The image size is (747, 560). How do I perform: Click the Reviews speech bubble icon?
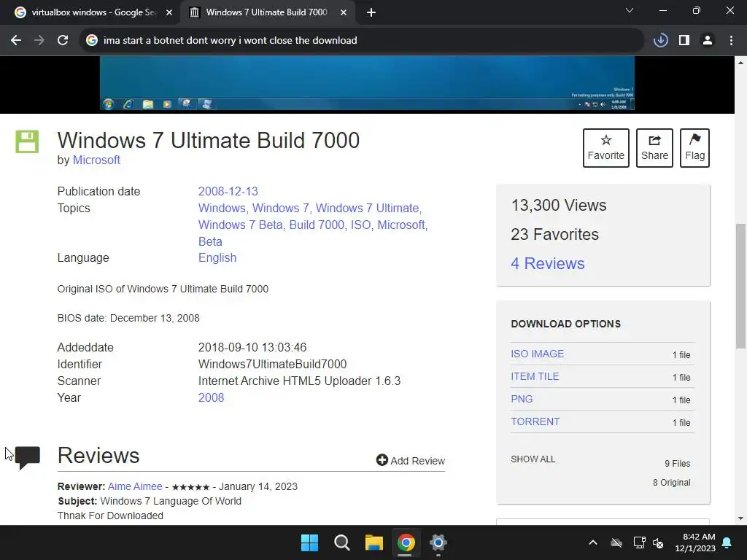[x=28, y=457]
